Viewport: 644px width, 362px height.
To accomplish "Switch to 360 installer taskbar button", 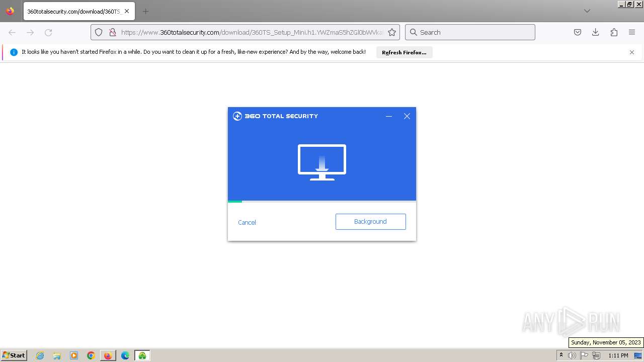I will pyautogui.click(x=142, y=355).
